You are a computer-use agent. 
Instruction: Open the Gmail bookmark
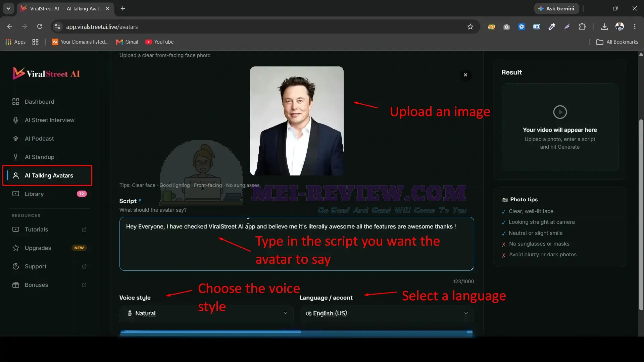(127, 42)
